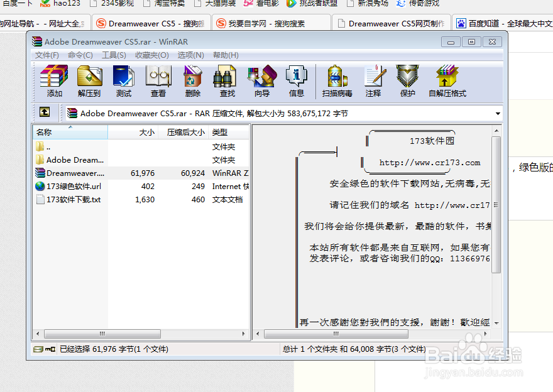The height and width of the screenshot is (392, 553).
Task: Open the 帮助(H) menu
Action: point(226,55)
